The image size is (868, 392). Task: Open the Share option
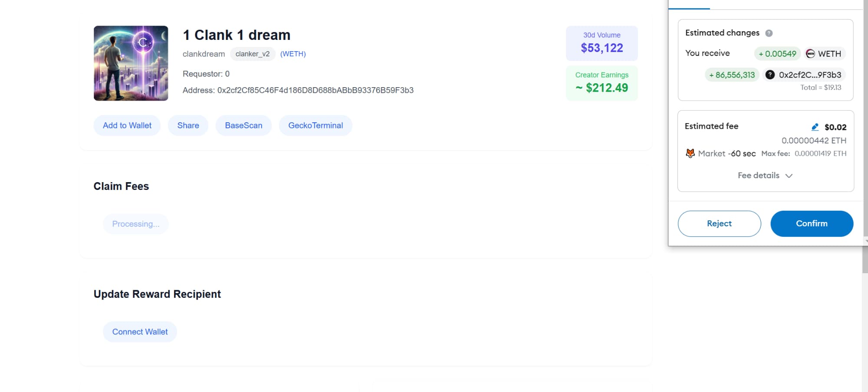click(x=188, y=125)
